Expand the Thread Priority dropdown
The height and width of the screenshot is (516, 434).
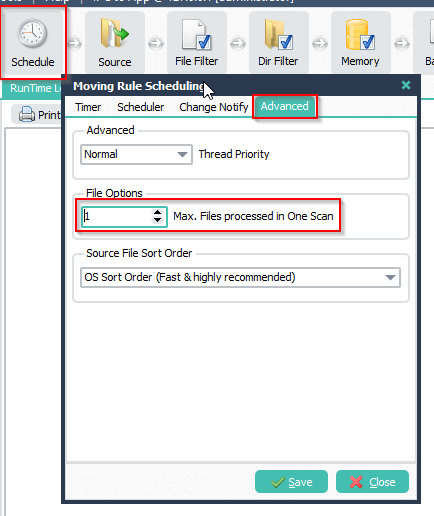click(x=182, y=154)
